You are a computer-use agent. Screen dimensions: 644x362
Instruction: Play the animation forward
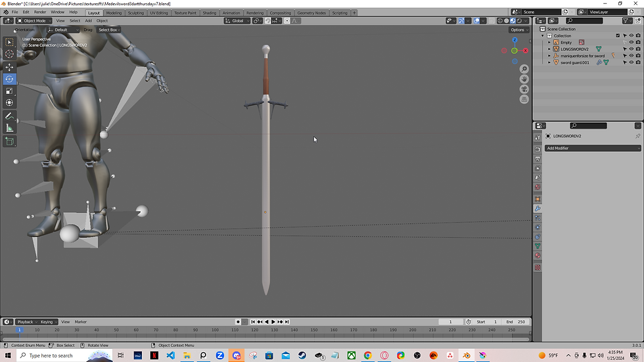tap(273, 322)
